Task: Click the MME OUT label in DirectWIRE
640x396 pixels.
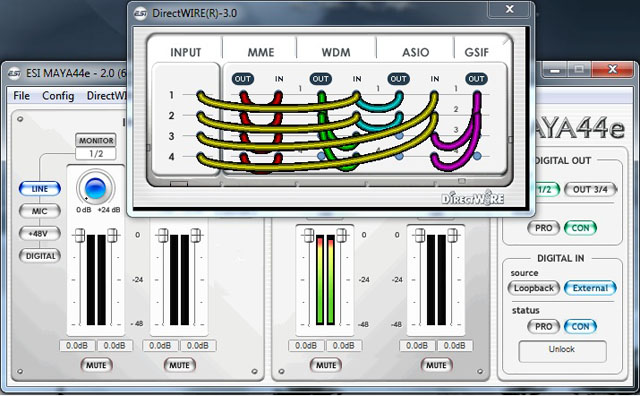Action: (x=242, y=79)
